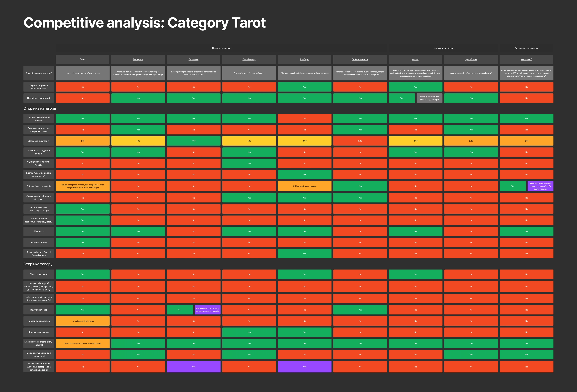
Task: Click the purple 'Якщо відгуків/рейтингу немає' note
Action: (x=541, y=186)
